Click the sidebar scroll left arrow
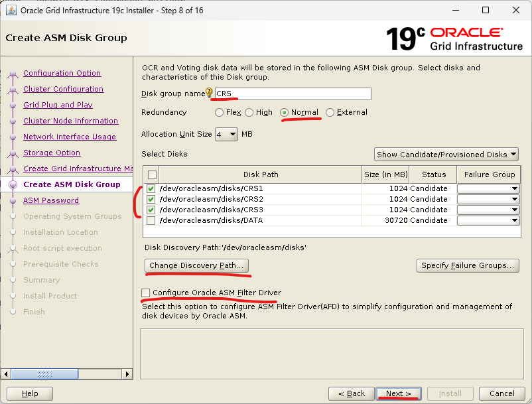 tap(6, 374)
